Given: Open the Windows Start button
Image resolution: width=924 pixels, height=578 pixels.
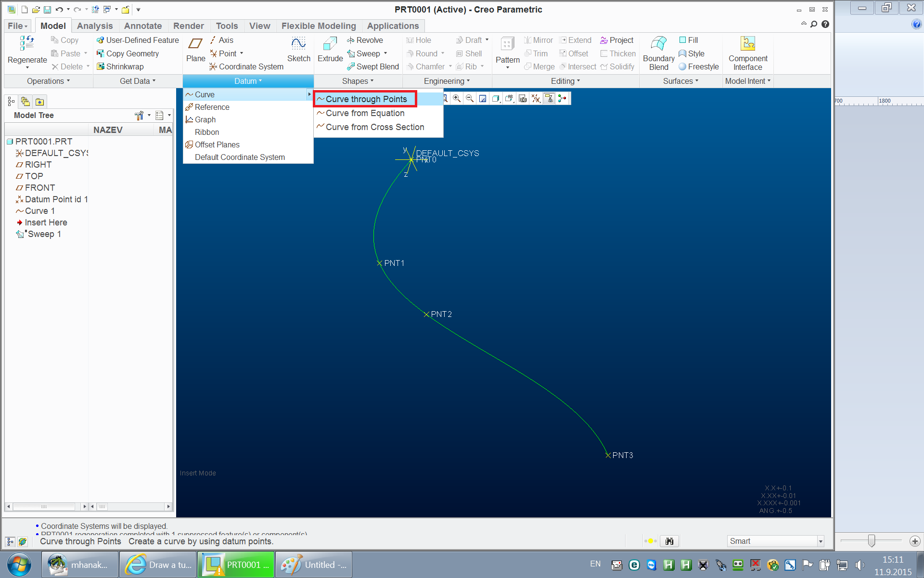Looking at the screenshot, I should coord(19,565).
